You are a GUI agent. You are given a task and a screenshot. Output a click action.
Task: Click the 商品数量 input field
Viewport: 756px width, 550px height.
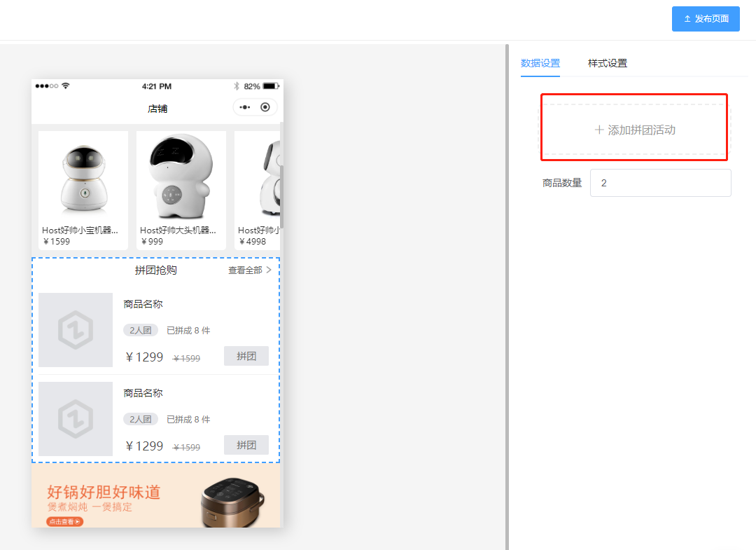661,183
